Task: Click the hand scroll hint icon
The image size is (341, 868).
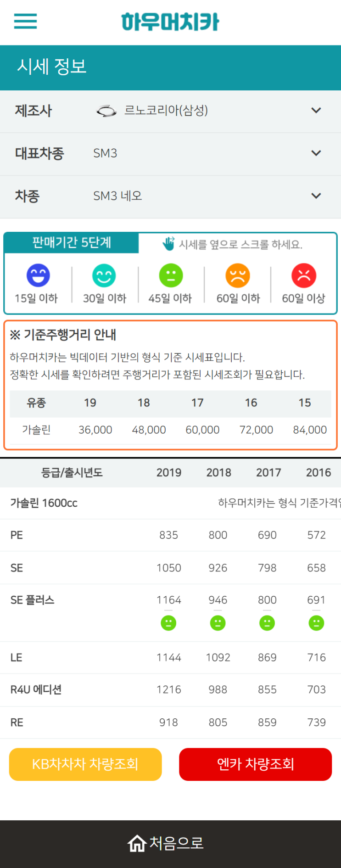Action: click(168, 244)
